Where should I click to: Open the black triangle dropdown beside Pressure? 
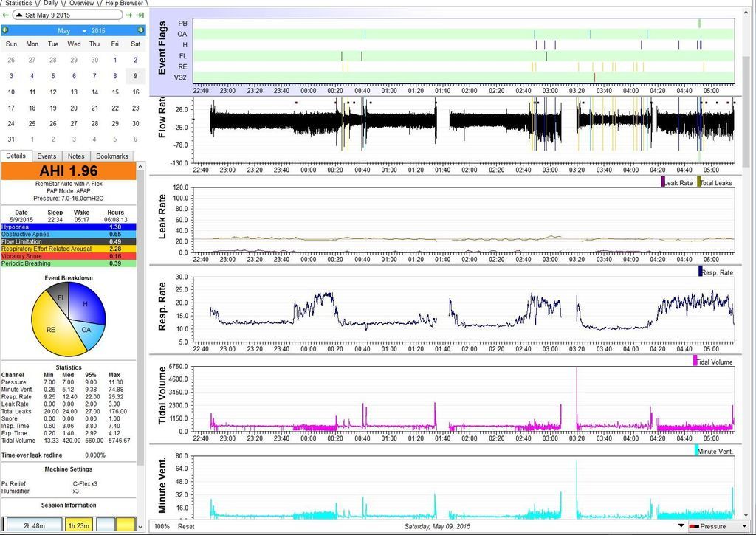681,526
